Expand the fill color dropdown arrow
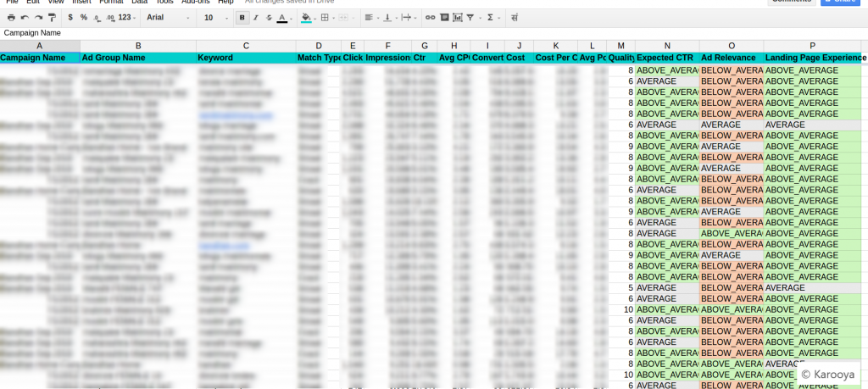868x389 pixels. pos(315,19)
